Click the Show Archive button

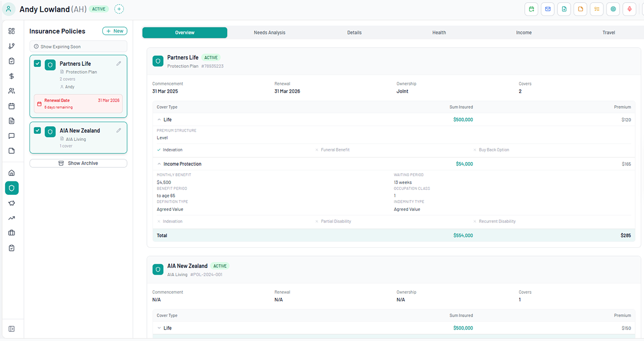pos(78,163)
